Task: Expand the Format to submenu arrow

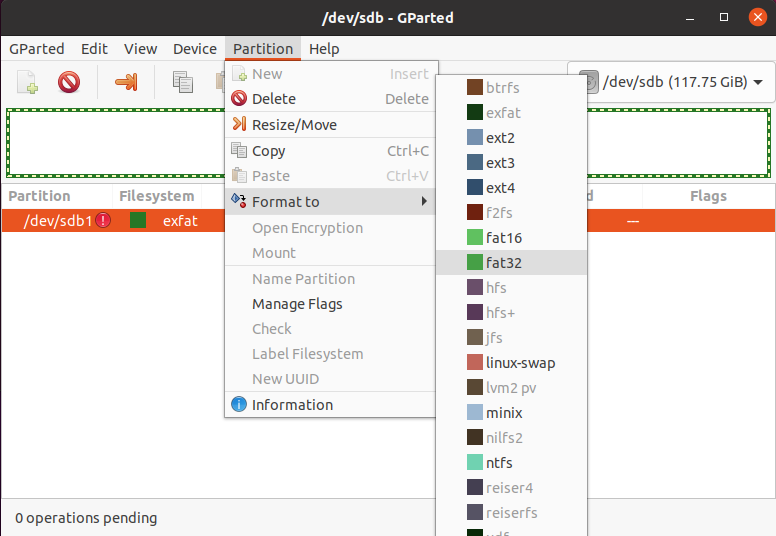Action: pos(424,201)
